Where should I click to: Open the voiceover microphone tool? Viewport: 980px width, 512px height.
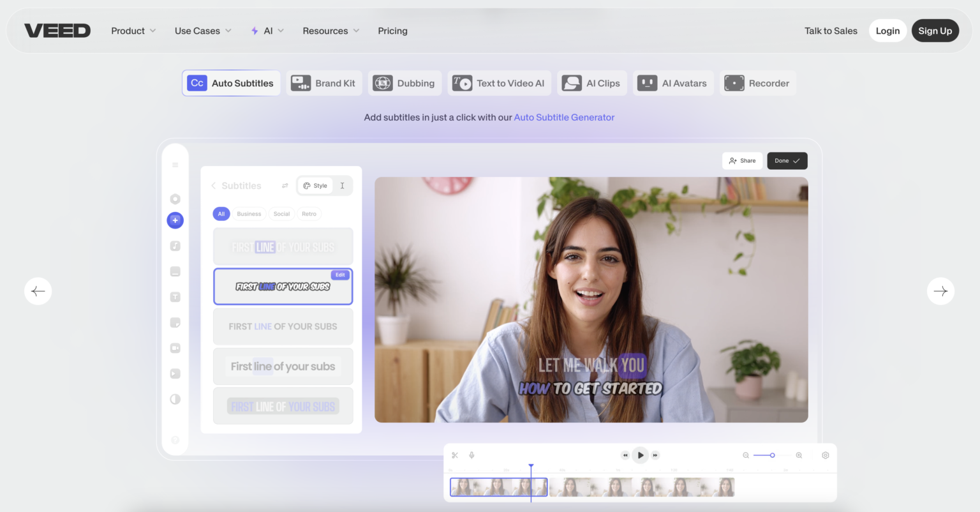click(x=471, y=455)
